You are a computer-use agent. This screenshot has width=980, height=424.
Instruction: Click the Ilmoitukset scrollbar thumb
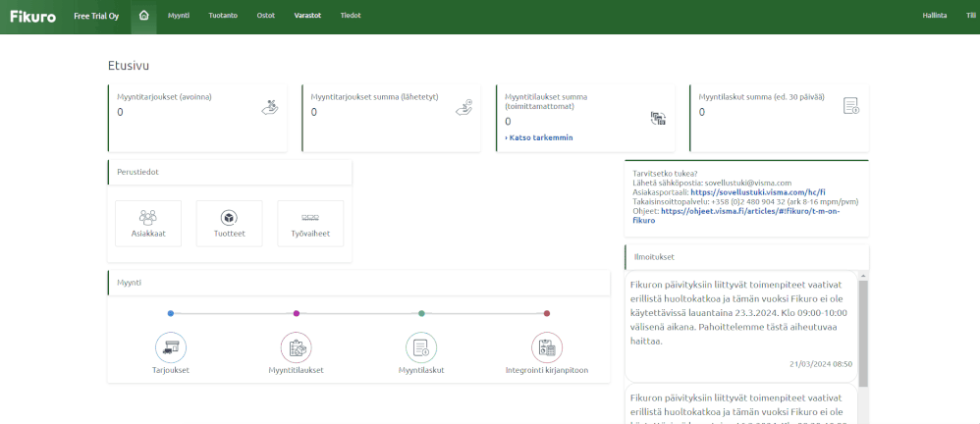click(863, 333)
